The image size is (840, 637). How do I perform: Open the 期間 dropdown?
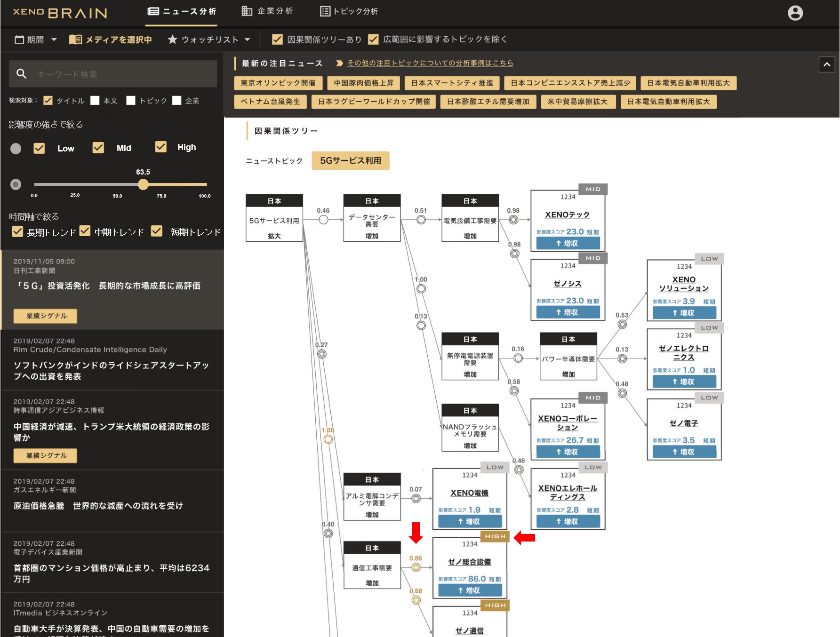(x=36, y=40)
